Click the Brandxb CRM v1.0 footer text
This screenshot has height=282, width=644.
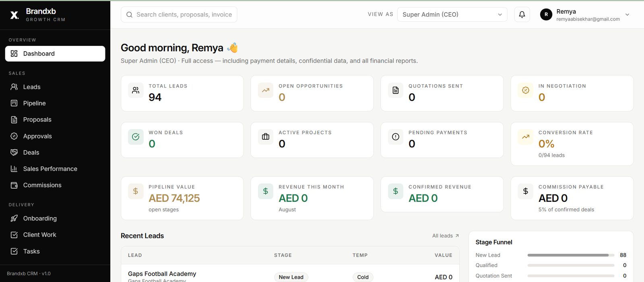point(29,274)
